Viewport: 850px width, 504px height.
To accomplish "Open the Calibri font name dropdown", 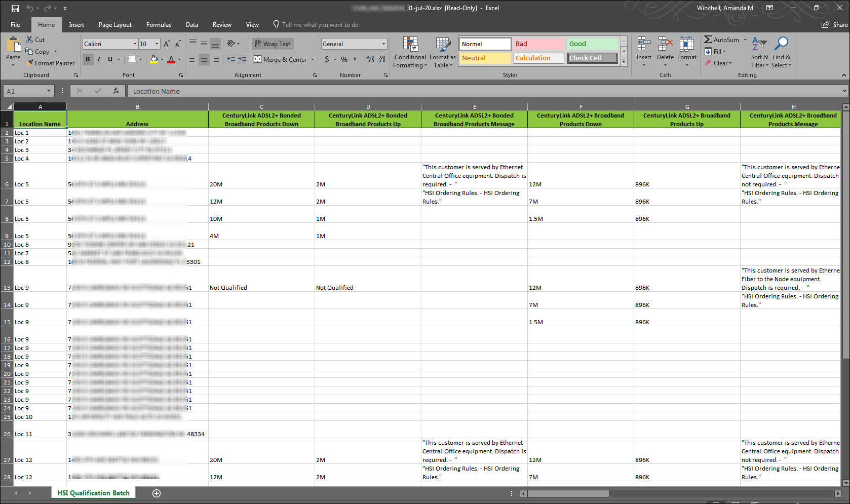I will (135, 44).
